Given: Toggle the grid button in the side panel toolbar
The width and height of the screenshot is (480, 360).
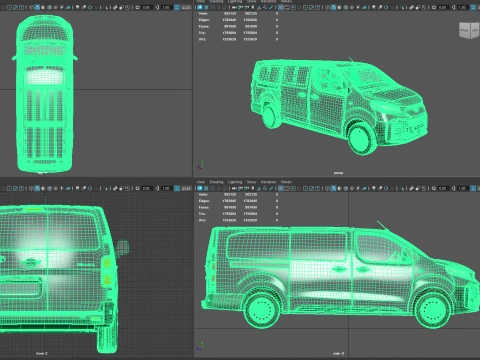Looking at the screenshot, I should click(280, 188).
